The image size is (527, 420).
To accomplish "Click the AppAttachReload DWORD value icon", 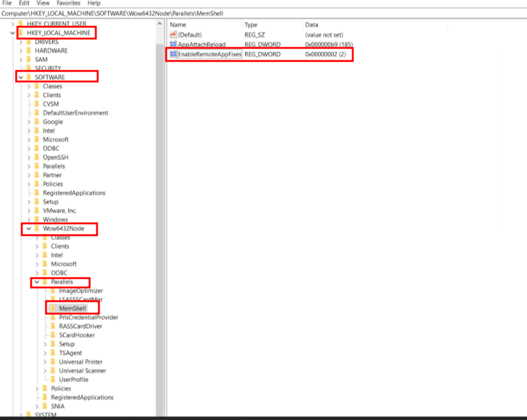I will [x=173, y=45].
